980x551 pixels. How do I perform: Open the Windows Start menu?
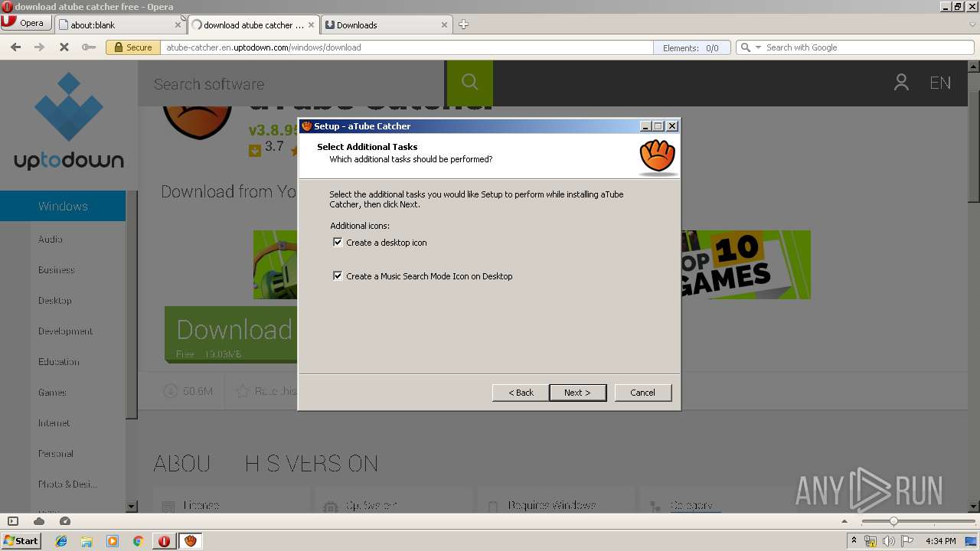[x=21, y=540]
